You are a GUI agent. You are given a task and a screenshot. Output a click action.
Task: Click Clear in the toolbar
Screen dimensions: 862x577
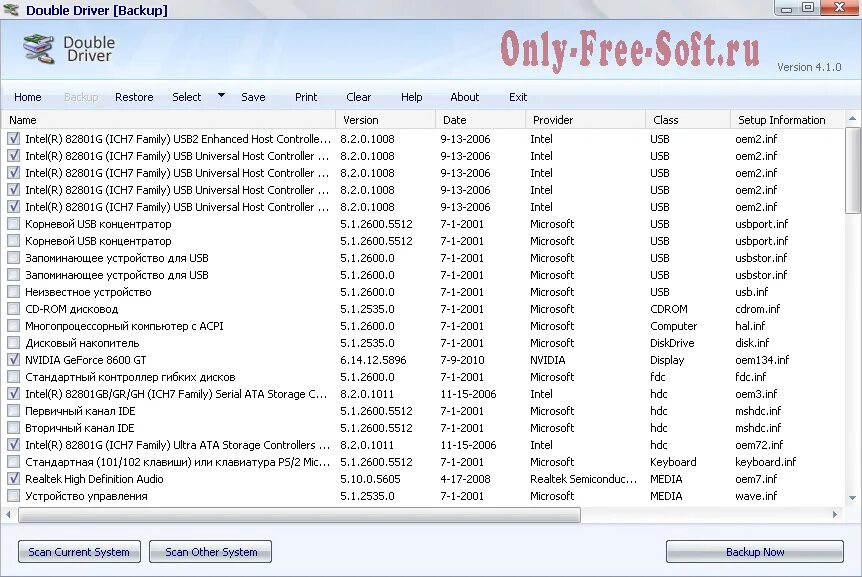pos(358,97)
